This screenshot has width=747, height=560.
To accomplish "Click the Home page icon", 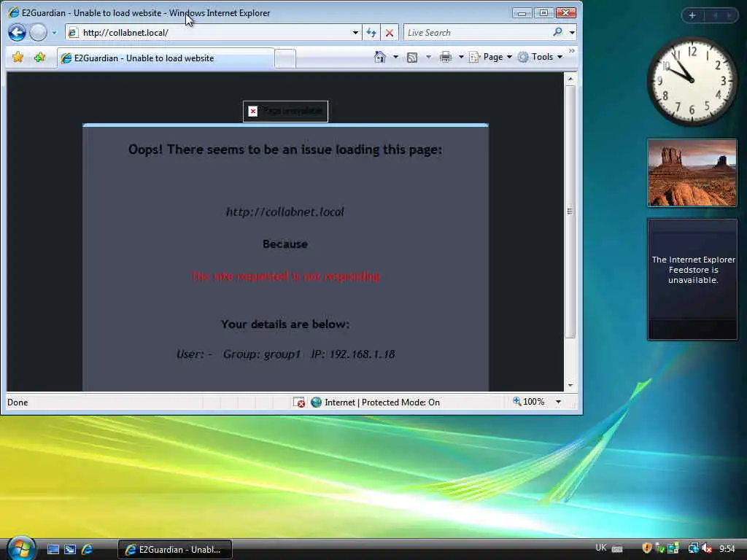I will coord(379,57).
